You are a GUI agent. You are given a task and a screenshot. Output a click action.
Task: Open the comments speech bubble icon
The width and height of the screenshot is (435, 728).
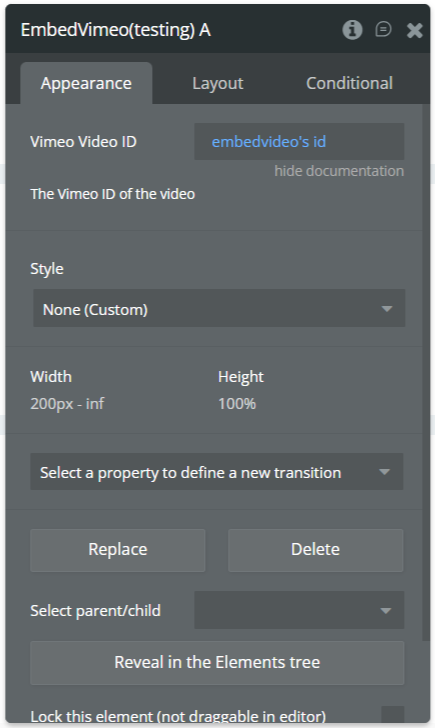[383, 30]
